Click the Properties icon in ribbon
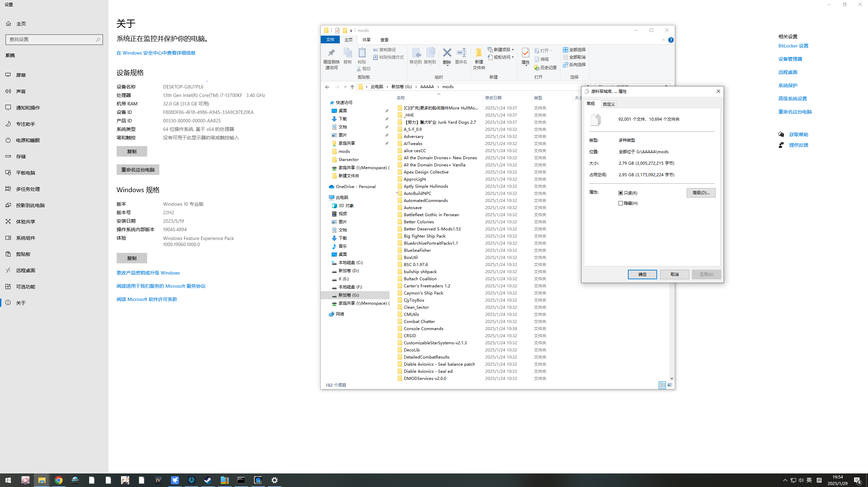868x487 pixels. point(526,53)
